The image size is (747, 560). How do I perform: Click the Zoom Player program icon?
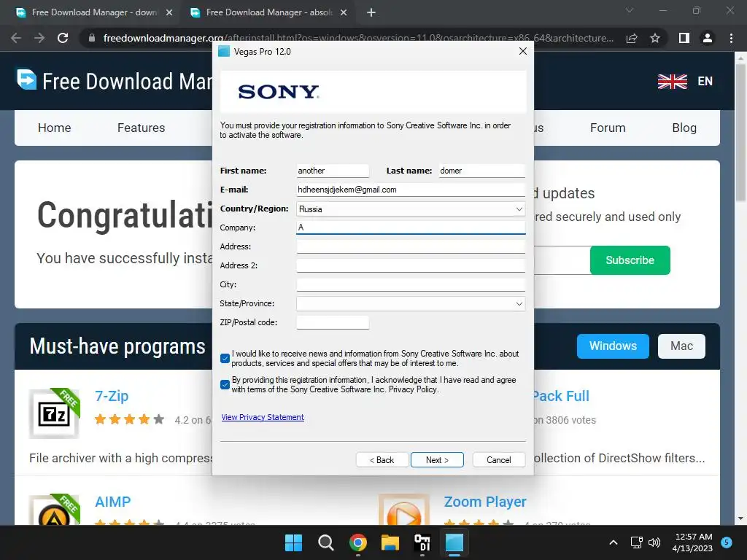tap(404, 510)
